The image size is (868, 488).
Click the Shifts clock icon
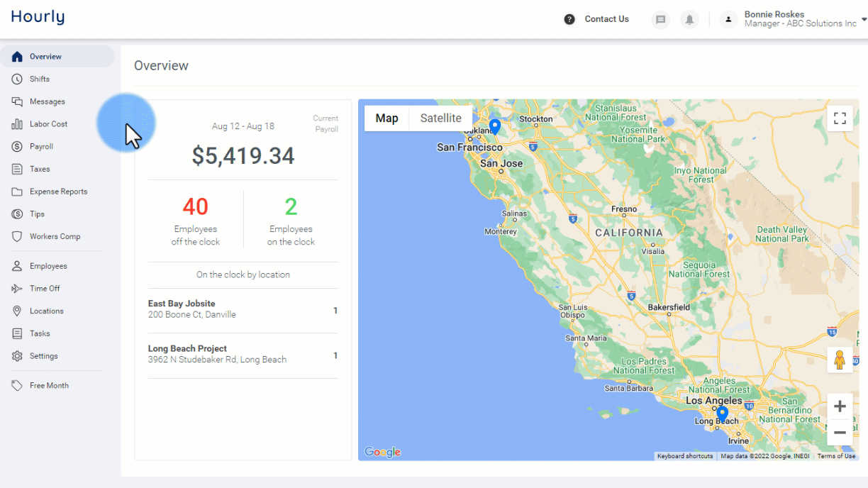click(17, 79)
